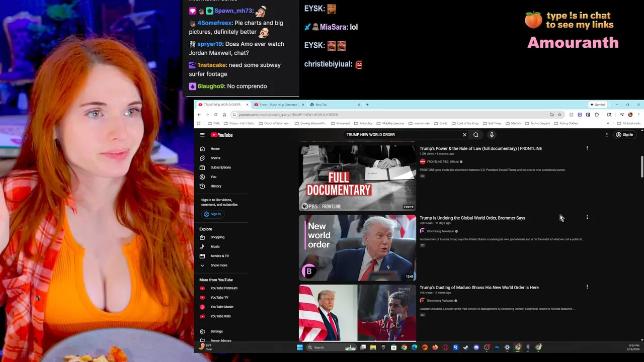Open Chrome three-dot menu
The width and height of the screenshot is (644, 362).
pos(639,115)
